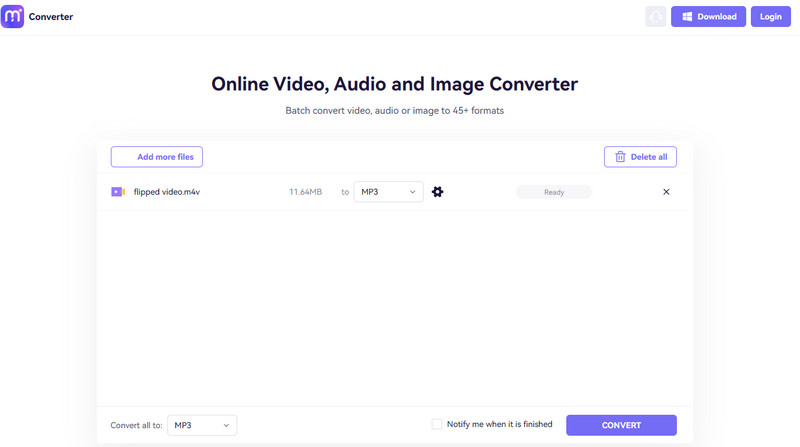Image resolution: width=800 pixels, height=447 pixels.
Task: Select the flipped video.m4v file name
Action: [168, 192]
